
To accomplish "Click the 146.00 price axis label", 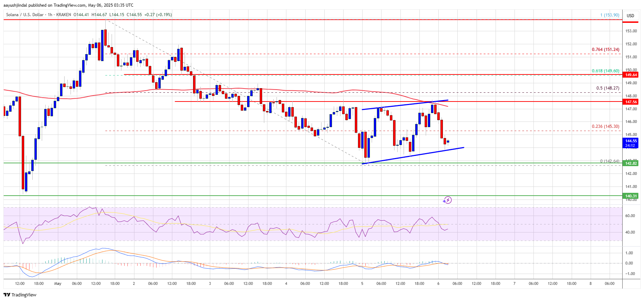I will (x=631, y=122).
